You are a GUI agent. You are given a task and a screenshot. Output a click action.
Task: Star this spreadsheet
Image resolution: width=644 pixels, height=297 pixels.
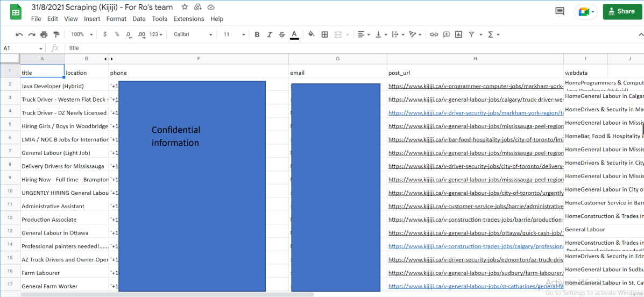[185, 7]
